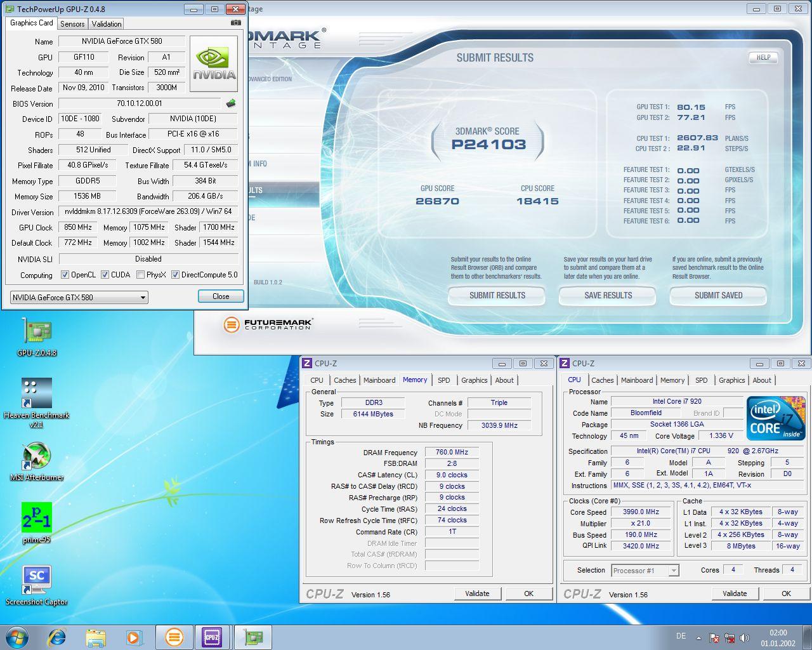Show hidden tray icons arrow
Image resolution: width=812 pixels, height=650 pixels.
699,637
